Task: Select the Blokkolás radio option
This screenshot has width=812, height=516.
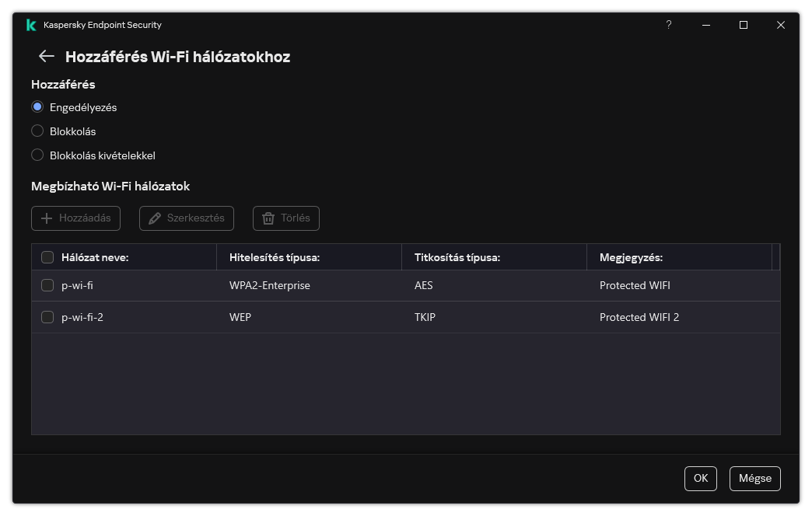Action: coord(37,131)
